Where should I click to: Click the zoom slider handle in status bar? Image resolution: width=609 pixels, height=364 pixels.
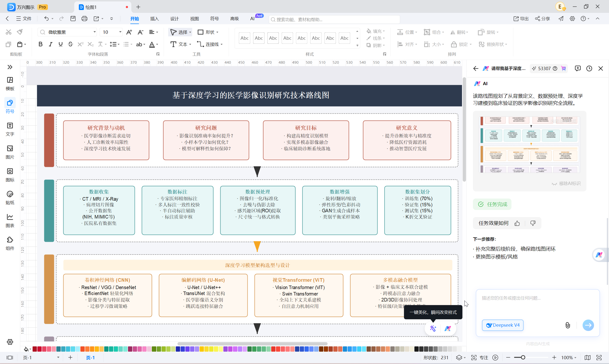[523, 357]
